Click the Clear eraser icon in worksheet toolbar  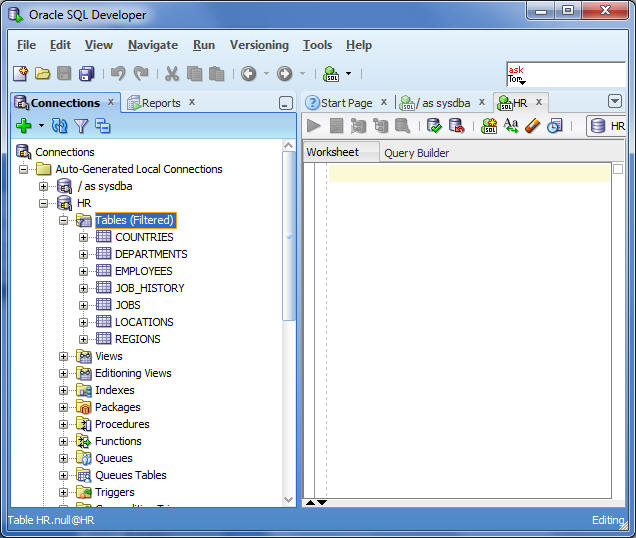(532, 126)
